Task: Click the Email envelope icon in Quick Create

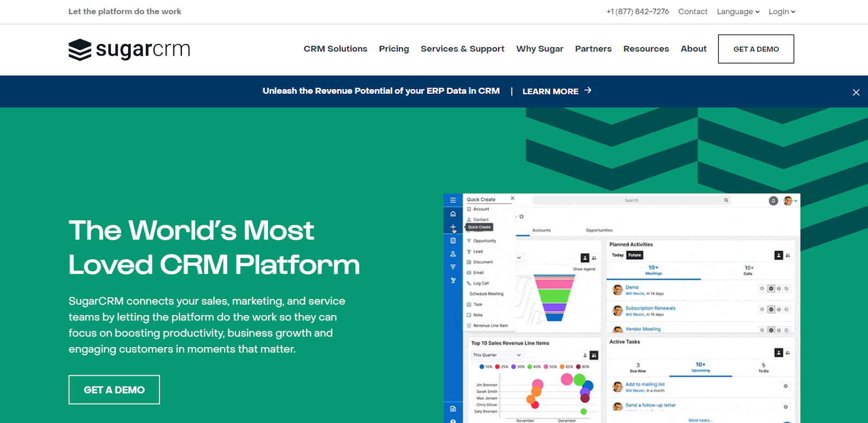Action: (x=469, y=272)
